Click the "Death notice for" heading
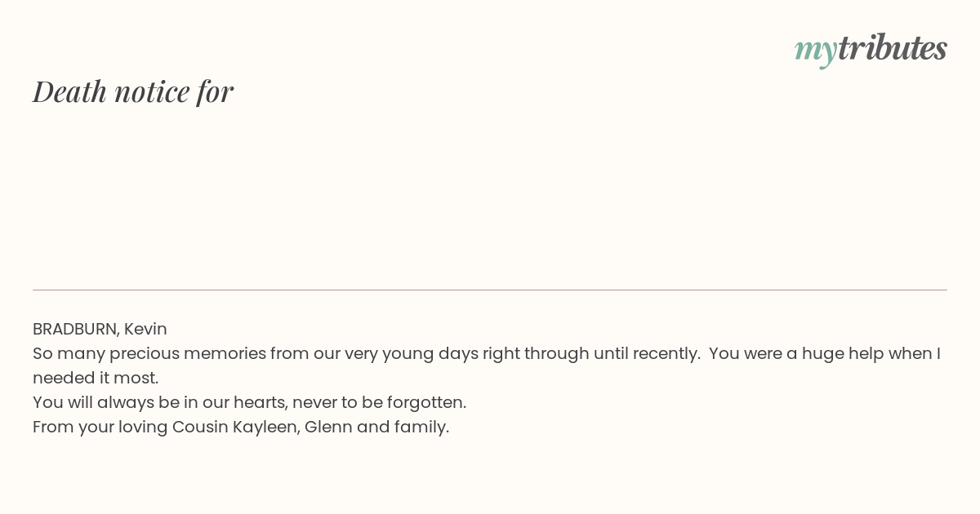 click(133, 91)
